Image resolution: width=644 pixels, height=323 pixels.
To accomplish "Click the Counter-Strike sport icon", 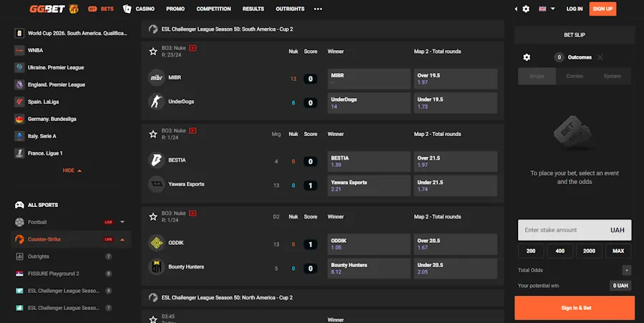I will click(x=19, y=239).
